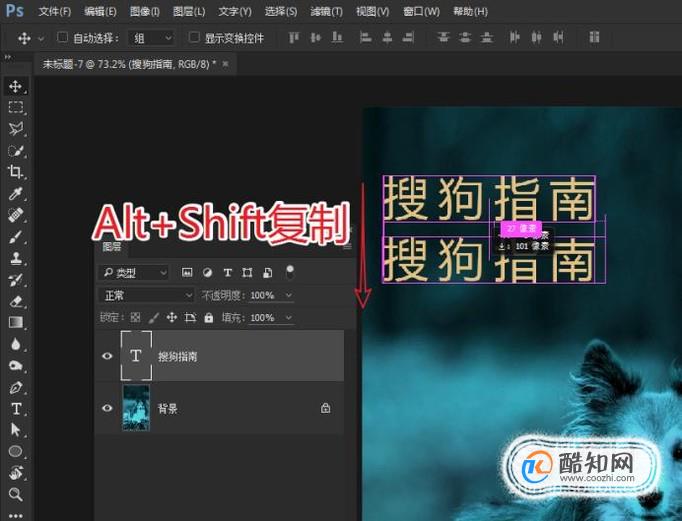Select the Healing Brush tool
The width and height of the screenshot is (682, 521).
coord(16,215)
